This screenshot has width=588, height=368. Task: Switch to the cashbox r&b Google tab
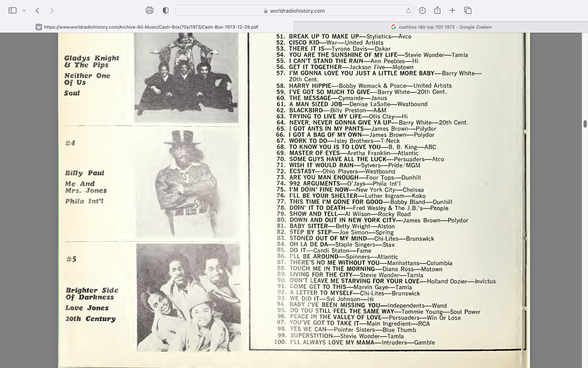pyautogui.click(x=441, y=27)
